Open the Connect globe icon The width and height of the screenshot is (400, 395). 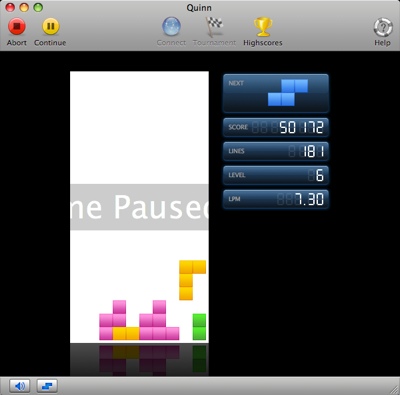171,26
